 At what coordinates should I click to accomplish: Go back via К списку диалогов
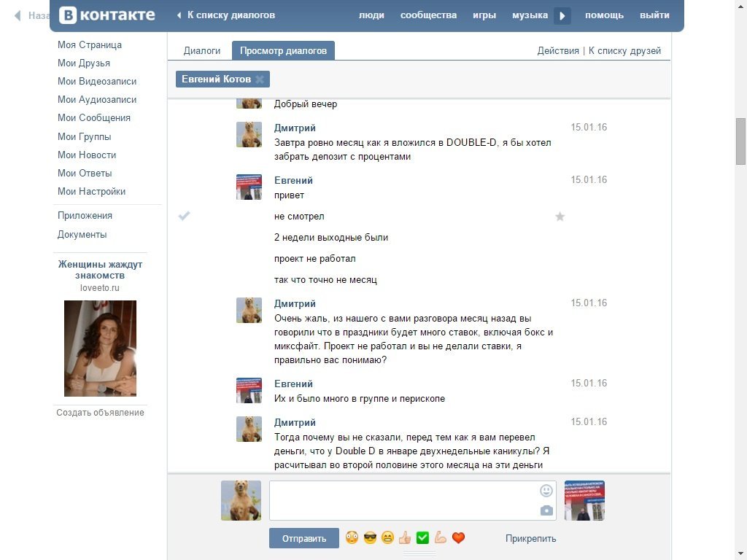pos(226,15)
